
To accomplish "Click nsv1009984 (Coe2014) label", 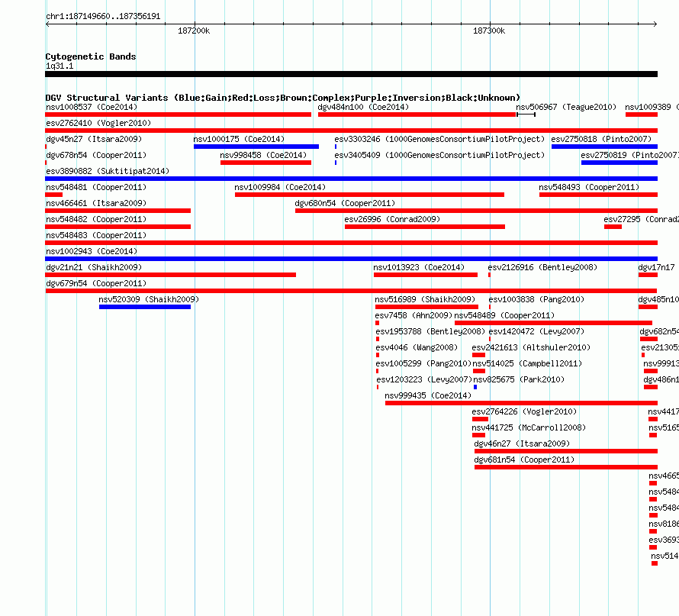I will [280, 187].
